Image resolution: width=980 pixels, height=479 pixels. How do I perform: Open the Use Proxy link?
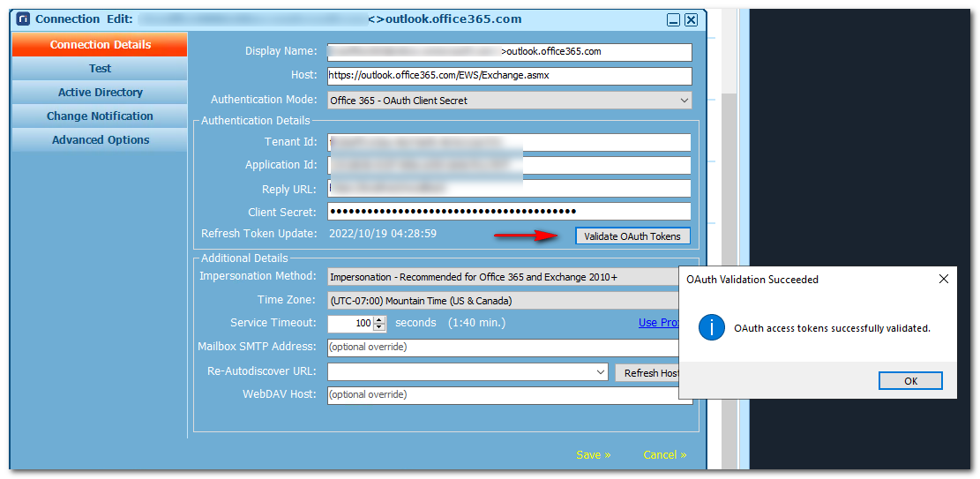[x=659, y=323]
